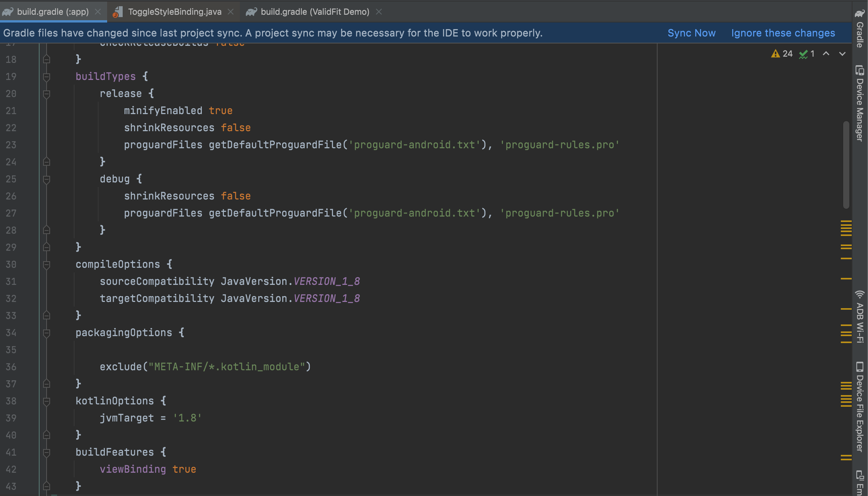Go to next highlighted error arrow

(842, 54)
